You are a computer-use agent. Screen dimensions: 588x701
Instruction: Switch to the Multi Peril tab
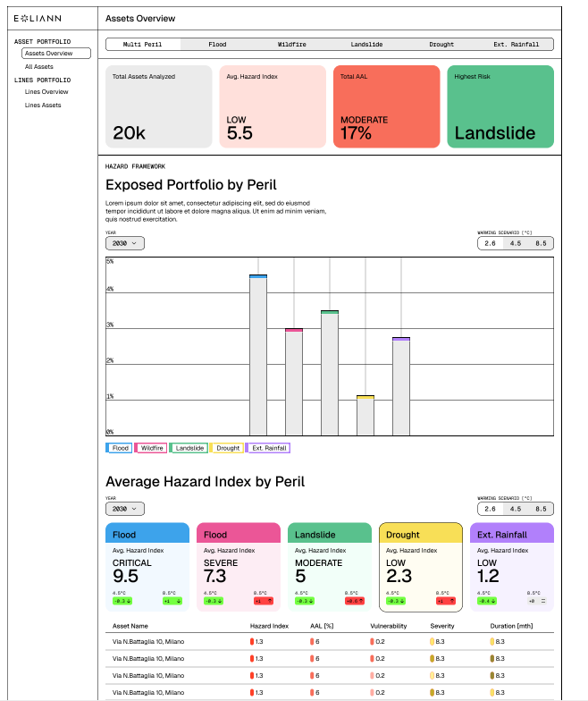143,44
